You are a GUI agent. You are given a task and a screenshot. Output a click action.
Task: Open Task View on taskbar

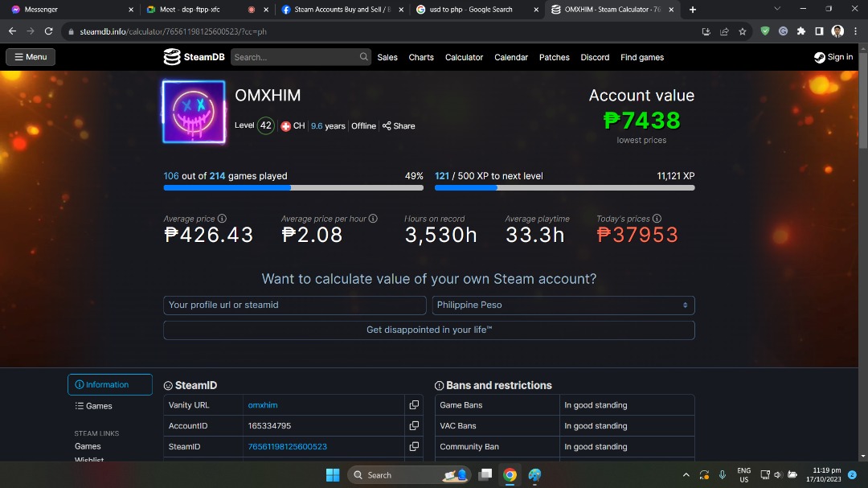point(485,474)
